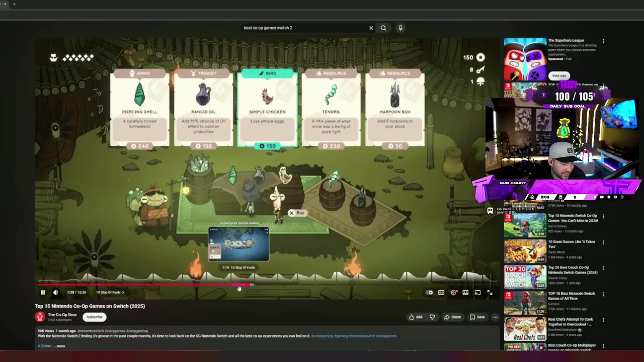
Task: Seek using the red video progress bar
Action: (267, 285)
